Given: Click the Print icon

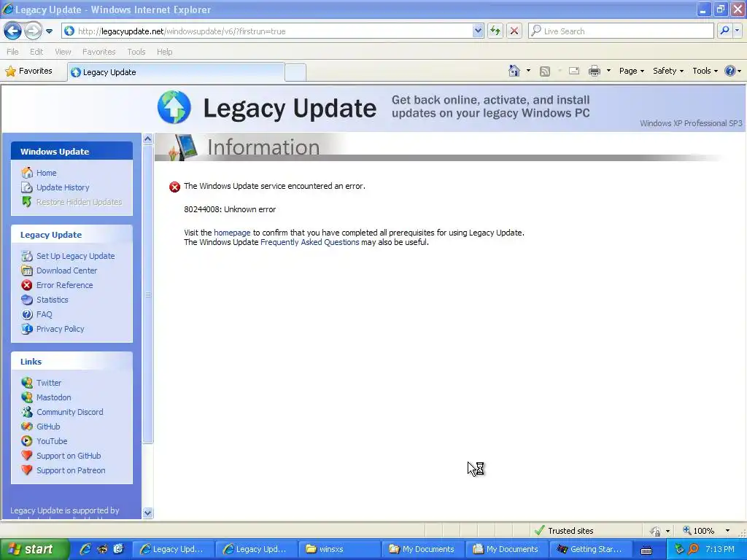Looking at the screenshot, I should 594,71.
